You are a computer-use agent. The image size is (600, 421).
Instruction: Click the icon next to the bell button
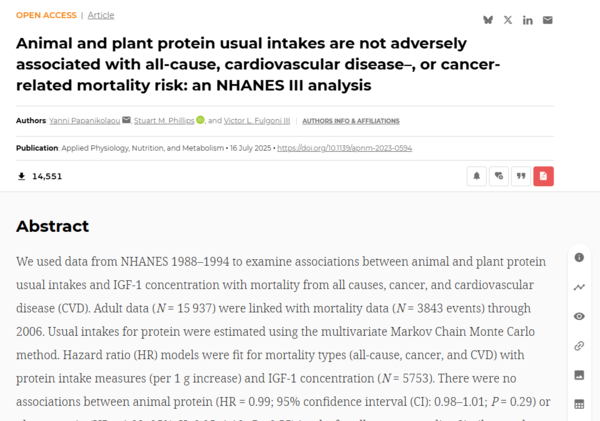click(499, 176)
